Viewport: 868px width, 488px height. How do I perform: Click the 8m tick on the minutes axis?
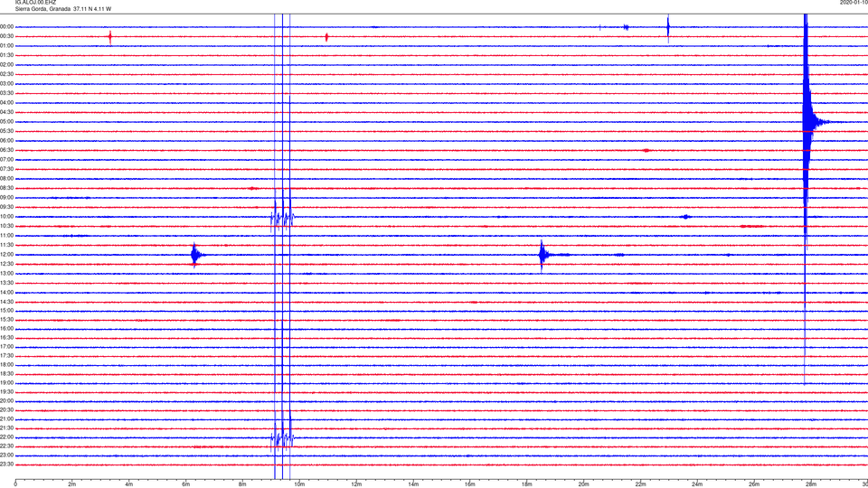point(242,484)
